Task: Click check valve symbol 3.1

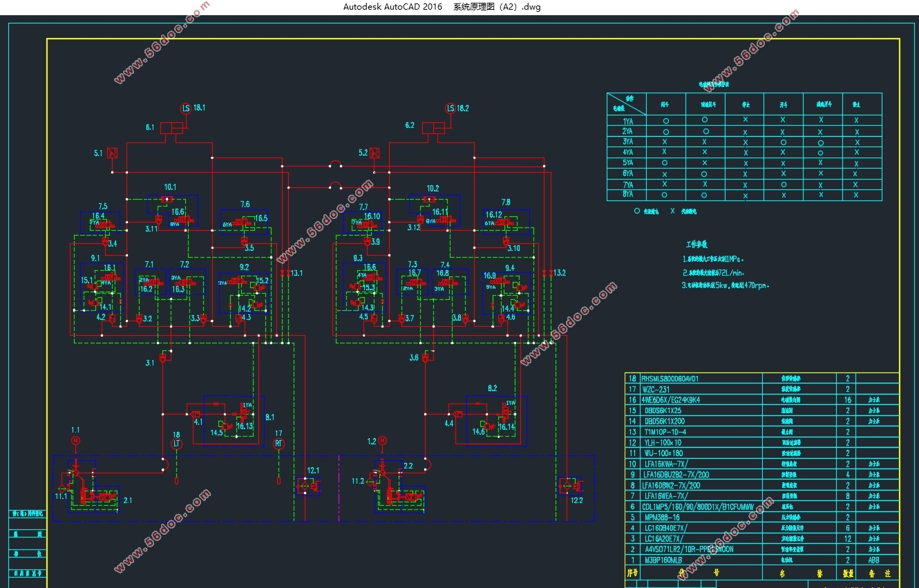Action: click(x=164, y=358)
